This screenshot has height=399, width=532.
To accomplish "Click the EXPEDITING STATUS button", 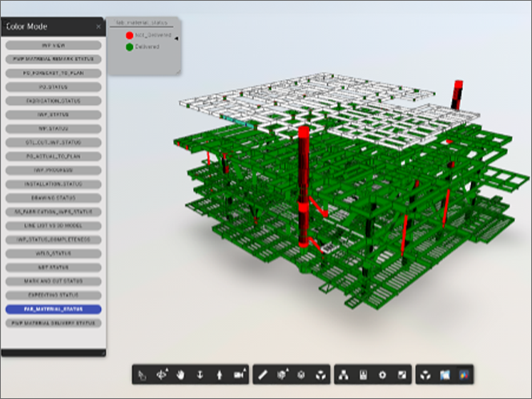I will 53,295.
